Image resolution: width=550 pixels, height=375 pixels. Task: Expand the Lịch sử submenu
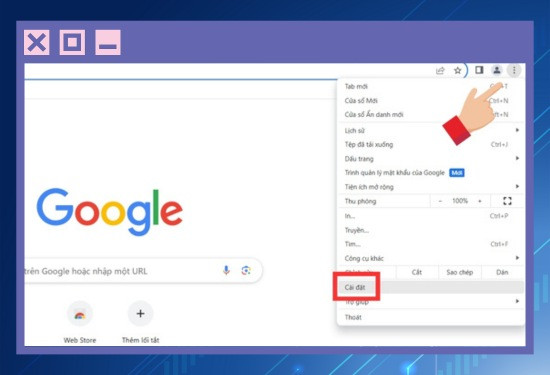point(431,130)
